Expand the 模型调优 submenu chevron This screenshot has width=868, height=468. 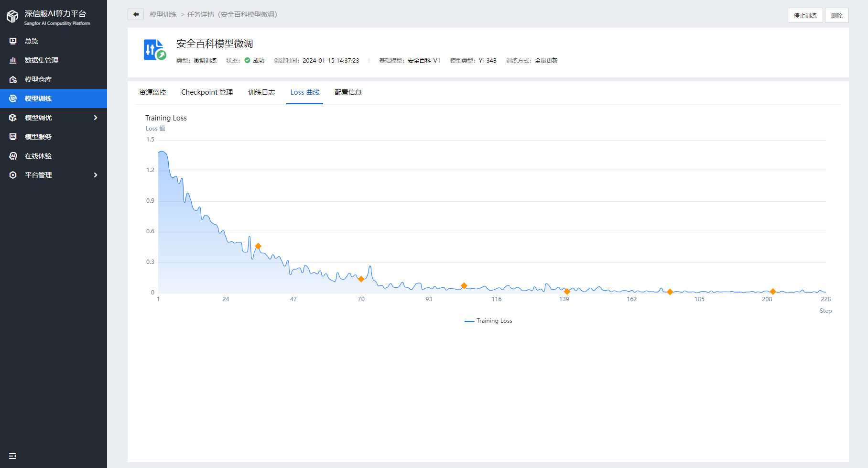coord(96,118)
